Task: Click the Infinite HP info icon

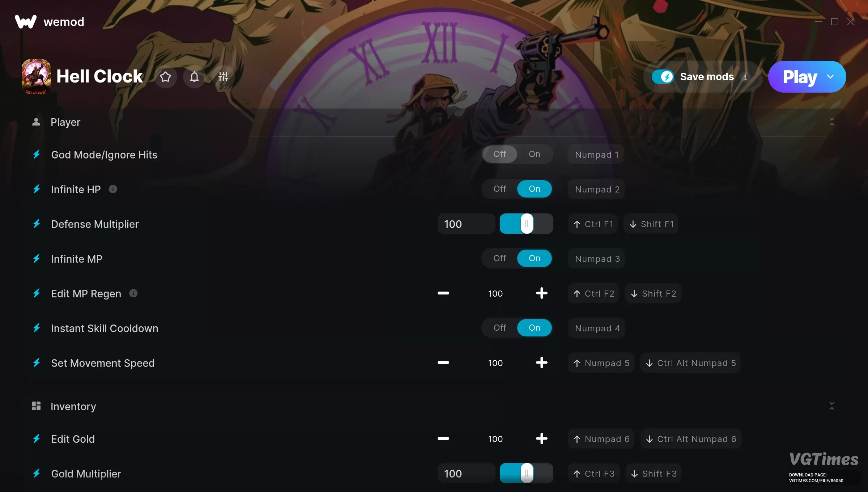Action: pyautogui.click(x=113, y=189)
